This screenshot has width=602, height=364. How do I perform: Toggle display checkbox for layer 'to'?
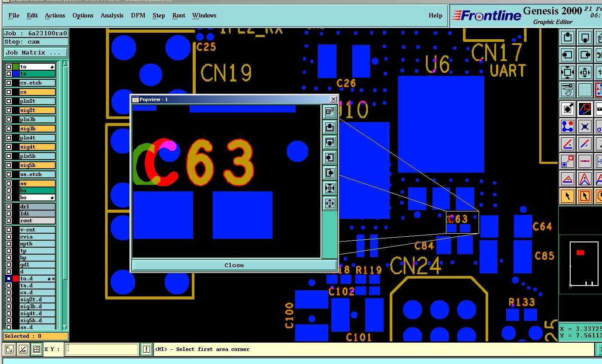tap(9, 67)
